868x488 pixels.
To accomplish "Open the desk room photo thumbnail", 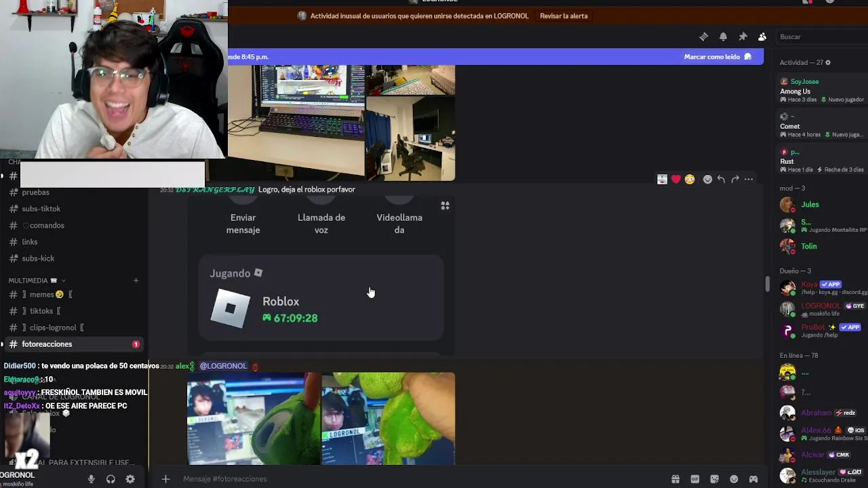I will [x=410, y=138].
